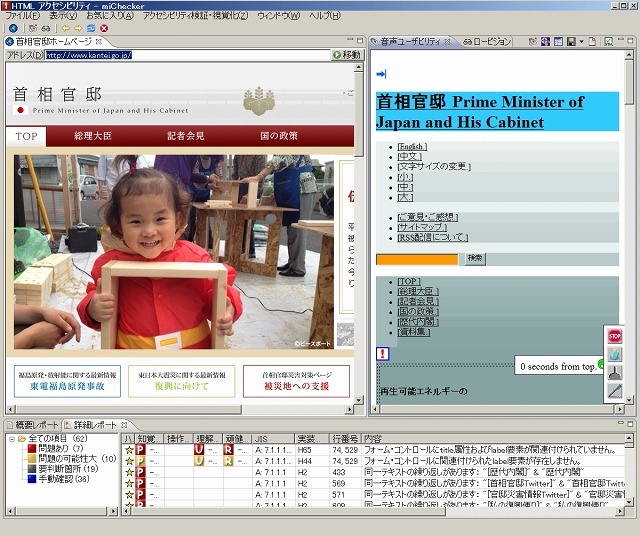Select 手動確認 (36) in the tree
This screenshot has height=536, width=640.
(64, 479)
